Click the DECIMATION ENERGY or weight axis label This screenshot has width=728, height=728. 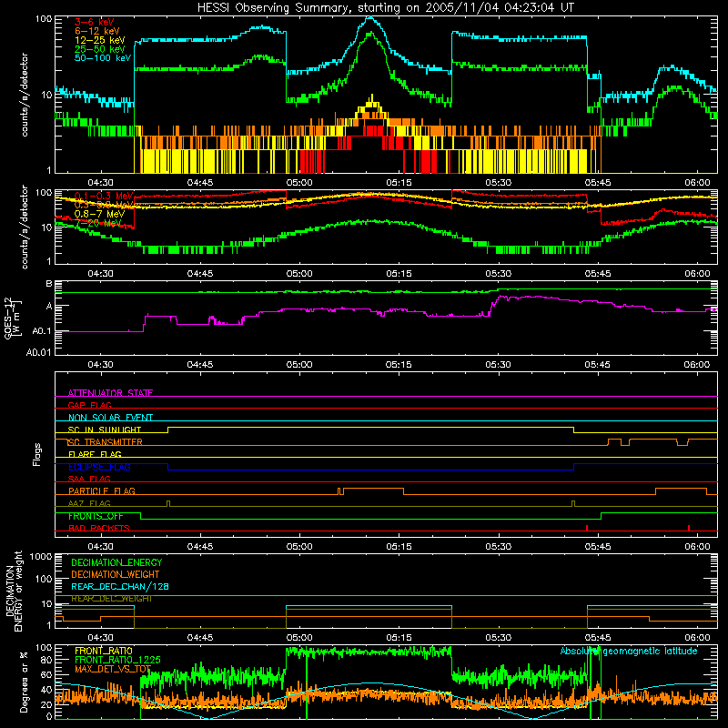14,591
